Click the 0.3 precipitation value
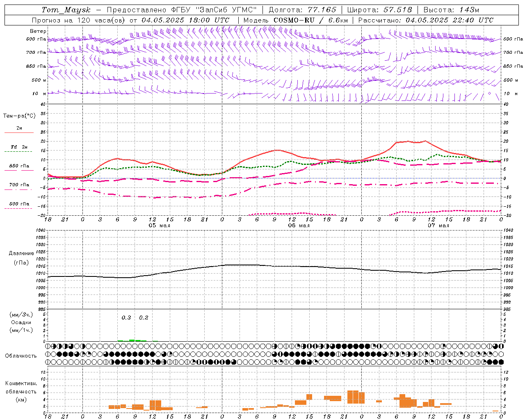525x420 pixels. point(126,318)
